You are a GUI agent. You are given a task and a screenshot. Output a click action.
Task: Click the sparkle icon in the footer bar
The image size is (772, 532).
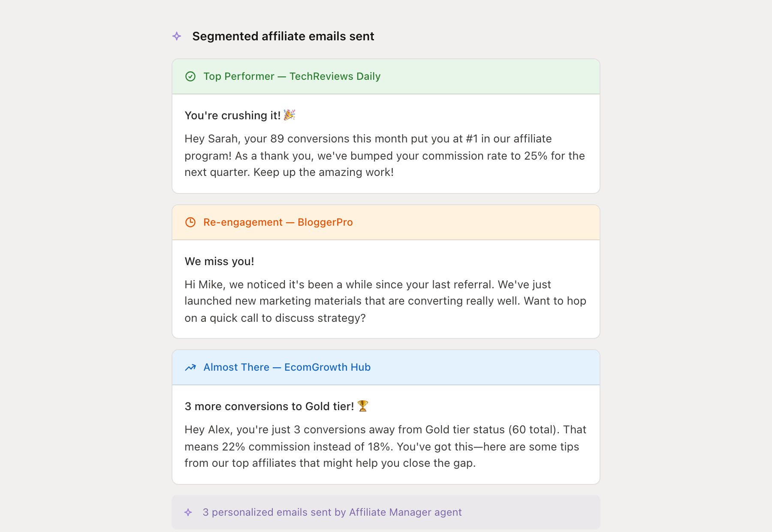(188, 512)
